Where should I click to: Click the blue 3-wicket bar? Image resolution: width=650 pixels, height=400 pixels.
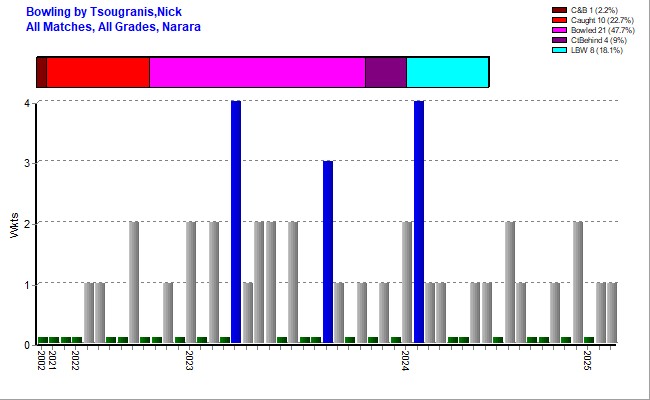[327, 252]
